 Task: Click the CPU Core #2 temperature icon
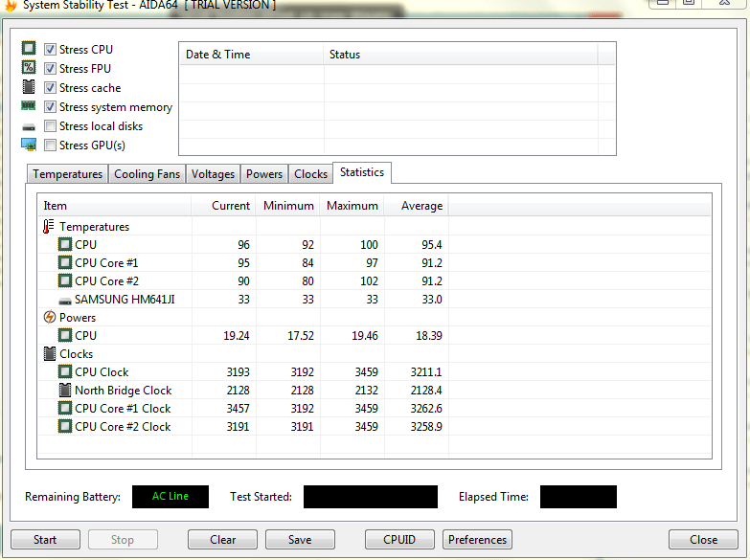(x=65, y=280)
